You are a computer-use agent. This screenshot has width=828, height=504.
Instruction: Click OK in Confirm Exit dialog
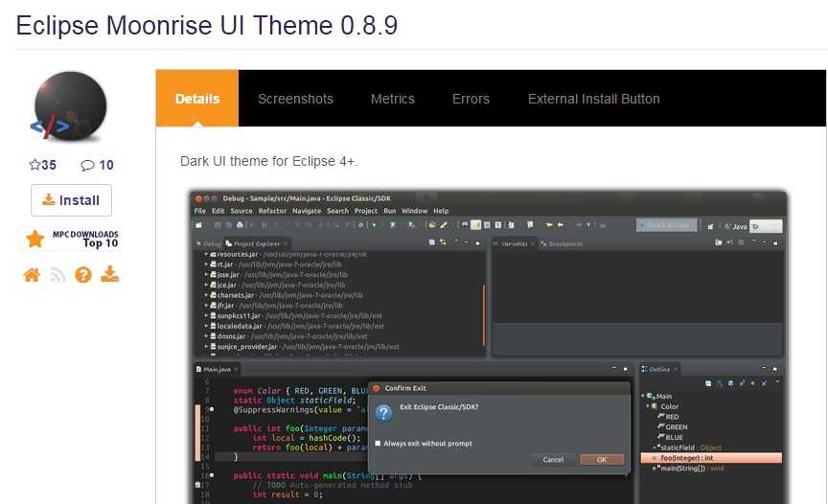tap(602, 460)
